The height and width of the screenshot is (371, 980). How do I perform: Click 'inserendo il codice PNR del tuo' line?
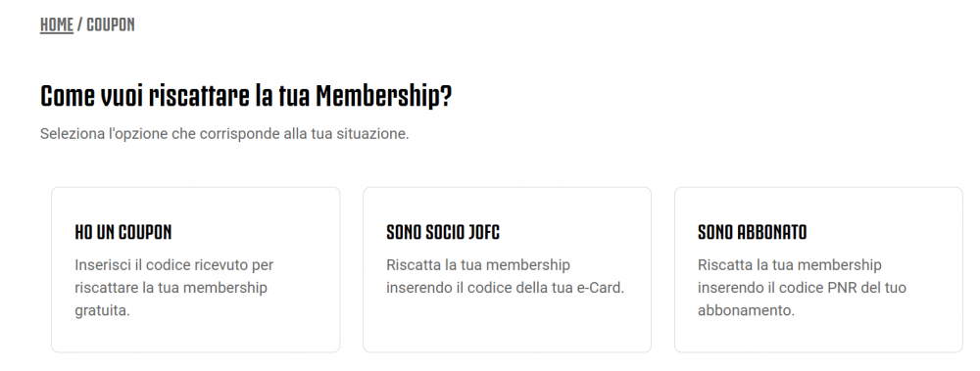point(802,288)
